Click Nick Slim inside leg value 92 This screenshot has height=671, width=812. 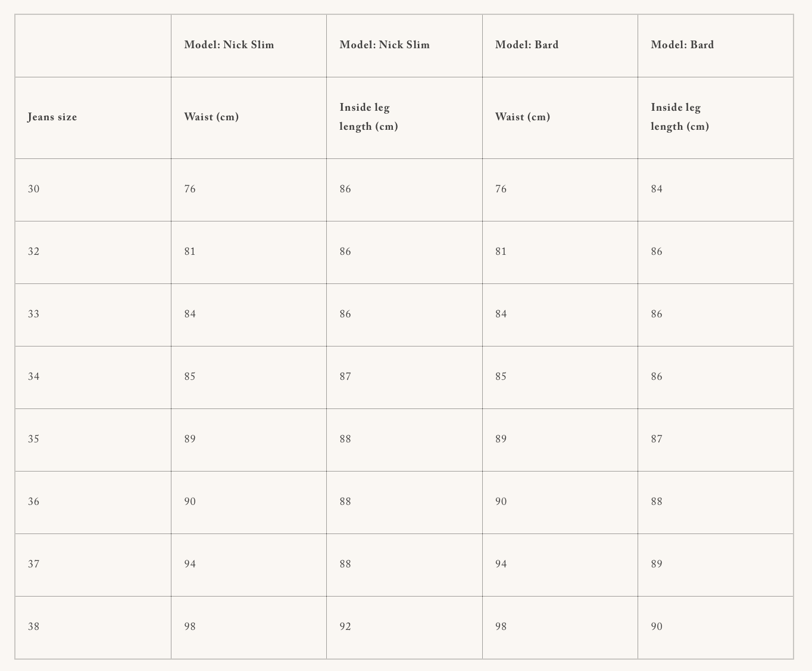point(345,627)
